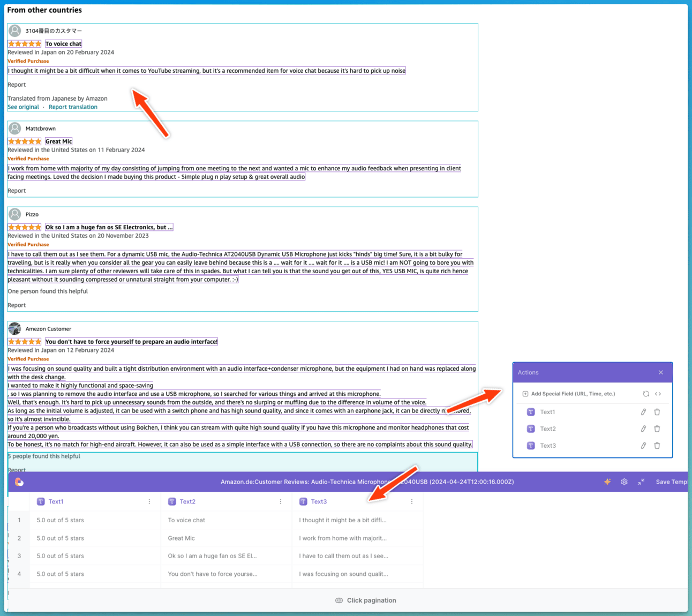This screenshot has width=692, height=616.
Task: Open the code view icon in Actions panel
Action: tap(658, 394)
